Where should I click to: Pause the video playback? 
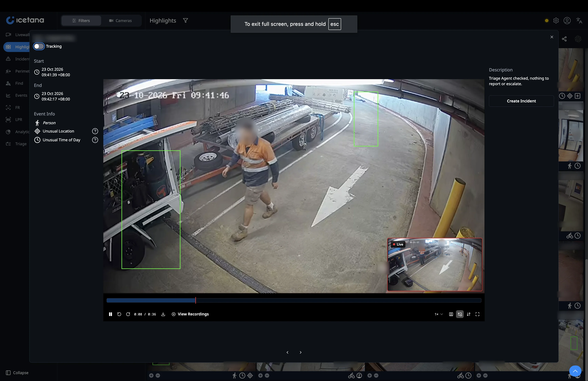[110, 314]
